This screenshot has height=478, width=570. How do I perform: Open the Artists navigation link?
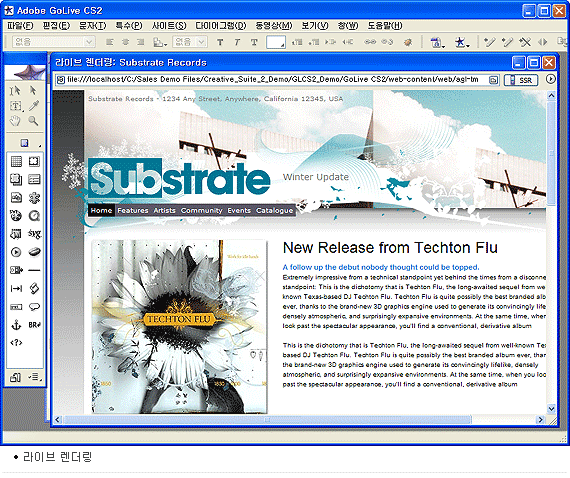point(164,210)
